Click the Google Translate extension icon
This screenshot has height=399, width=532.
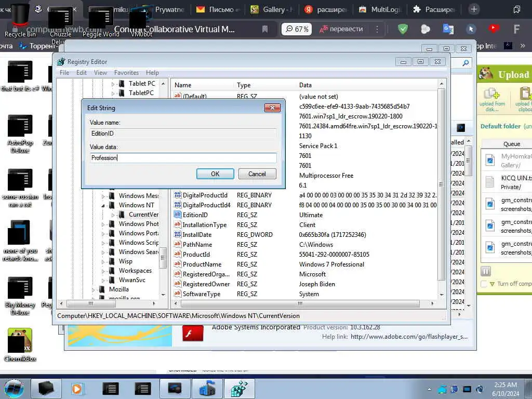(448, 29)
